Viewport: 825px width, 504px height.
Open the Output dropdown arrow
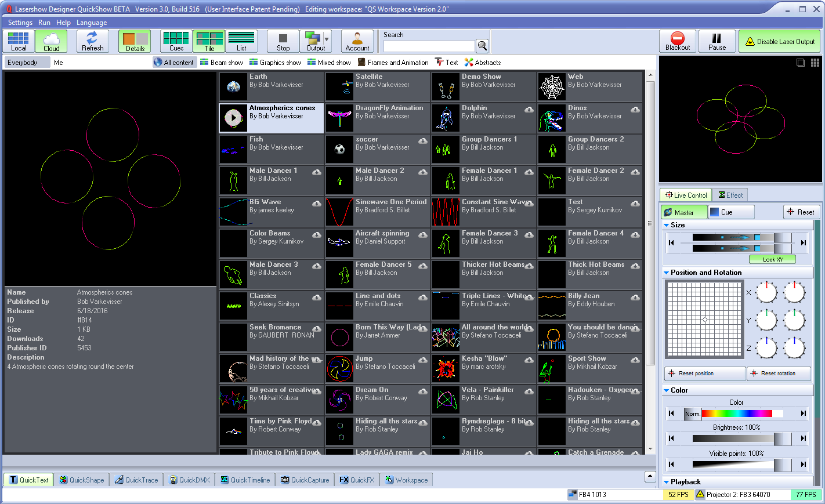(x=327, y=40)
